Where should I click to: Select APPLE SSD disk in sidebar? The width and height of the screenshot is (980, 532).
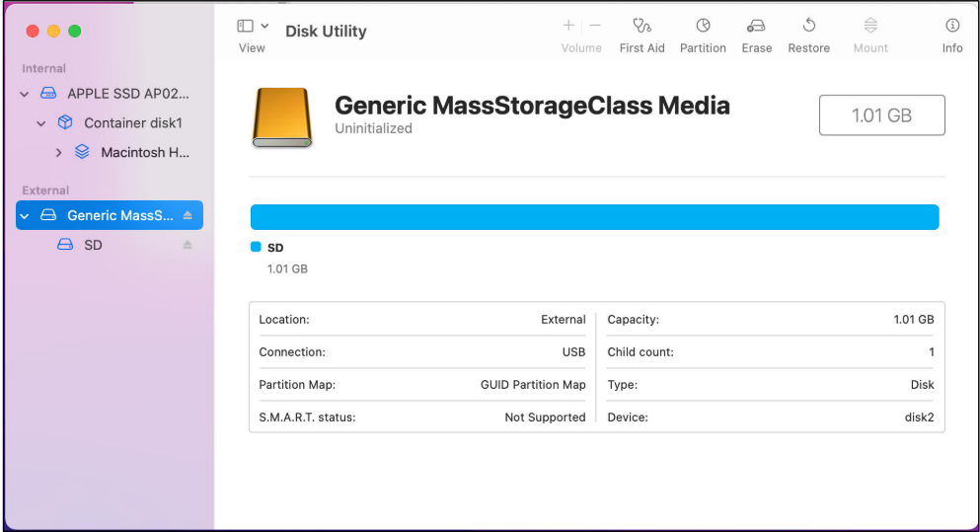point(110,94)
